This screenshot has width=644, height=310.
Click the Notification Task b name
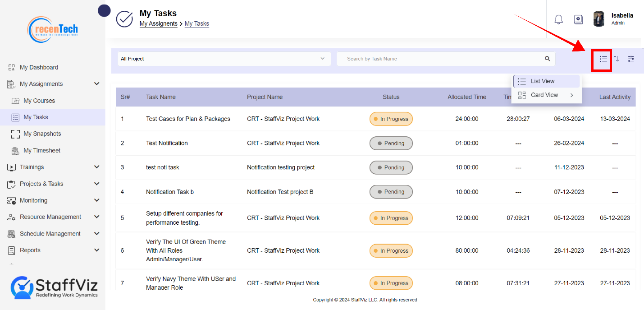tap(170, 192)
